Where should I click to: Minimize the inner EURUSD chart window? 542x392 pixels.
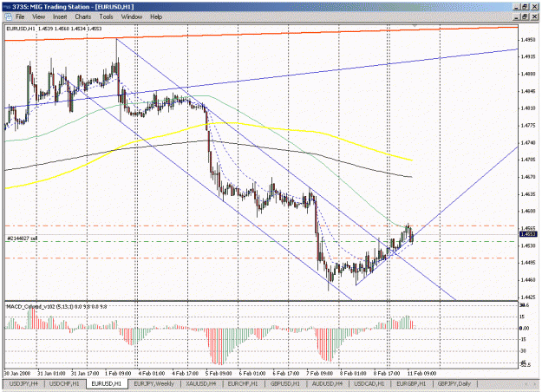[518, 16]
